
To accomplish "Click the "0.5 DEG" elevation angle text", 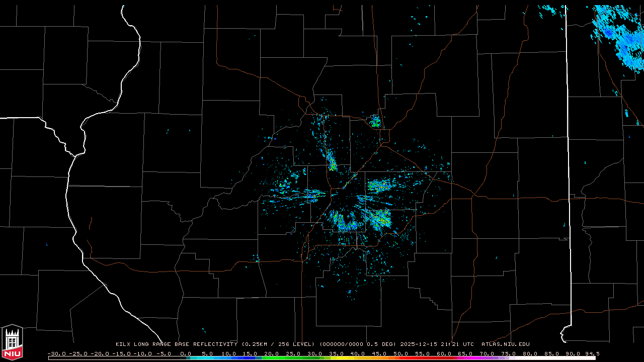I will [381, 344].
